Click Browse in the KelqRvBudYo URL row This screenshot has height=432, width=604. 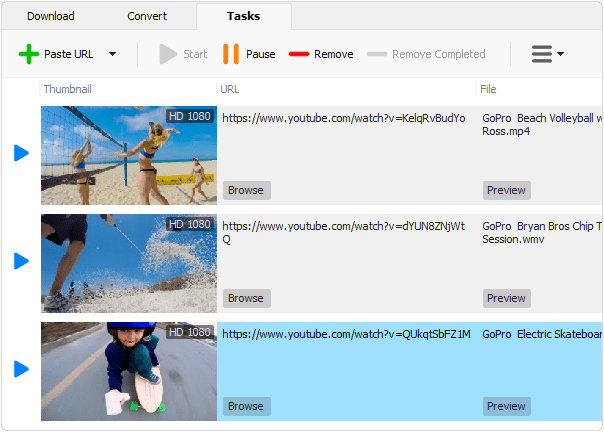coord(247,190)
